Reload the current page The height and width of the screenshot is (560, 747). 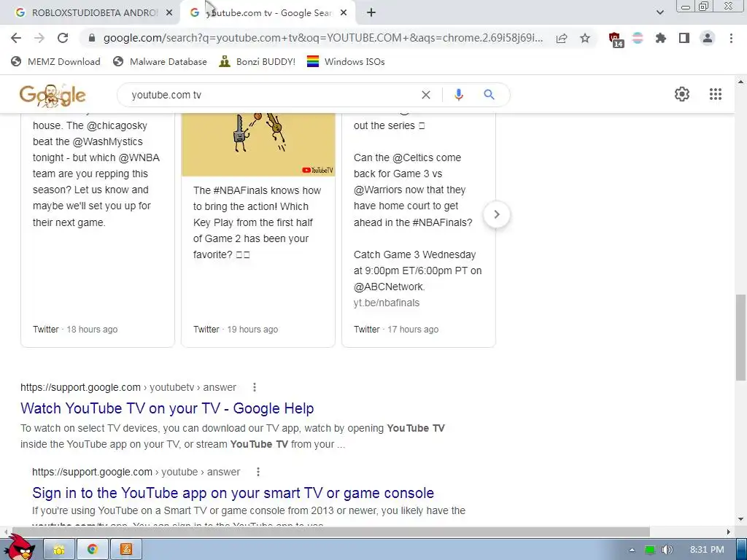(63, 38)
